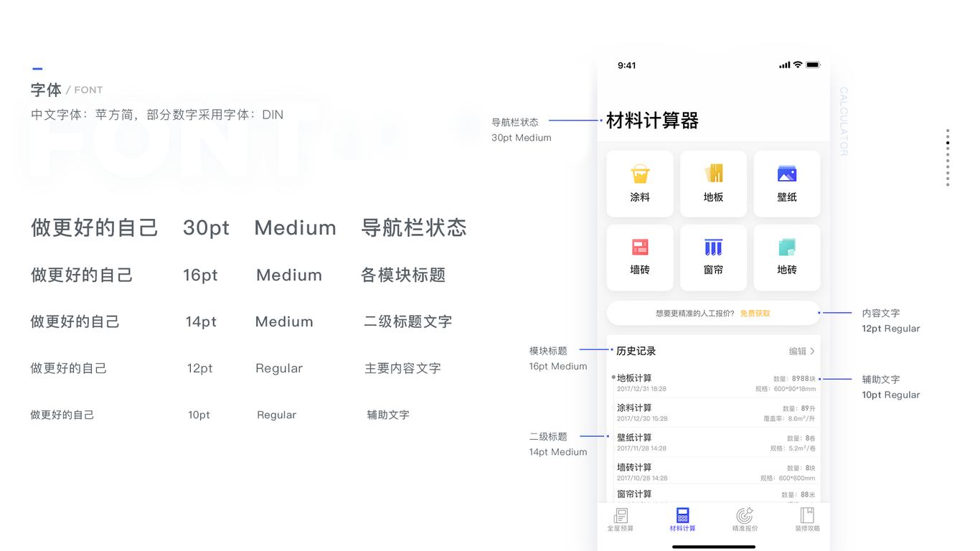Click the 辅助文字 label in font table
The image size is (980, 551).
pos(388,415)
